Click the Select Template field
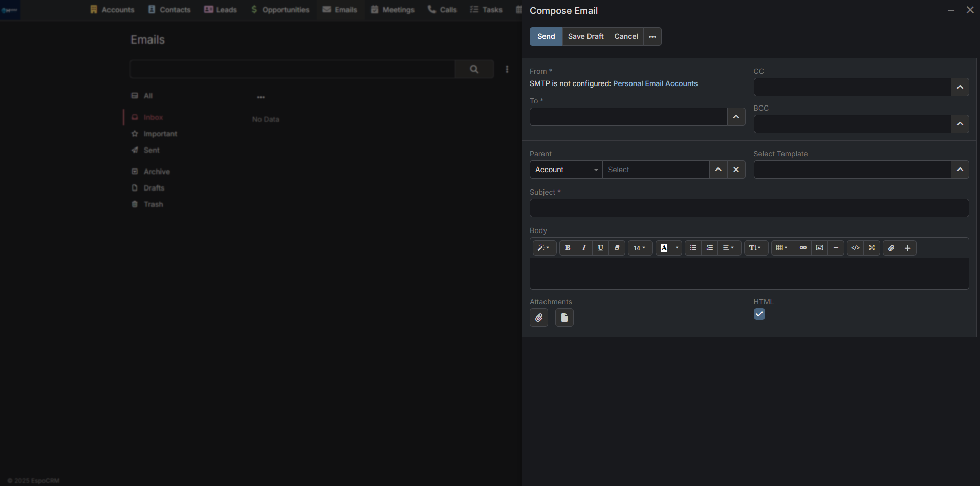The height and width of the screenshot is (486, 980). (852, 170)
